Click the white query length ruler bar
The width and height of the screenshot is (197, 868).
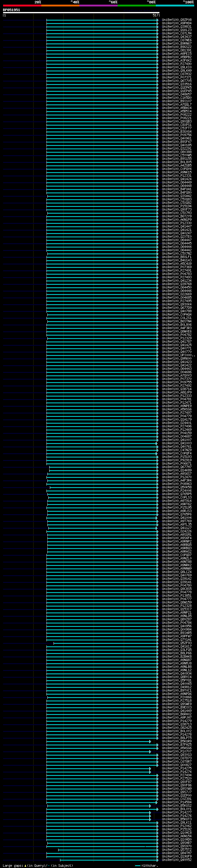81,13
